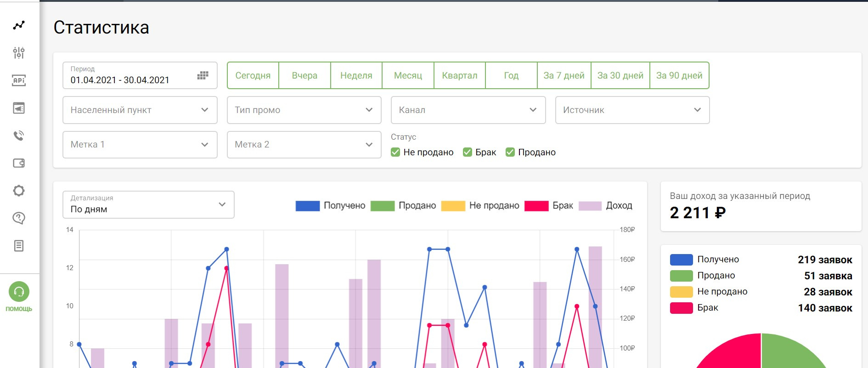Click the blue Получено legend swatch in chart
This screenshot has width=868, height=368.
[308, 206]
